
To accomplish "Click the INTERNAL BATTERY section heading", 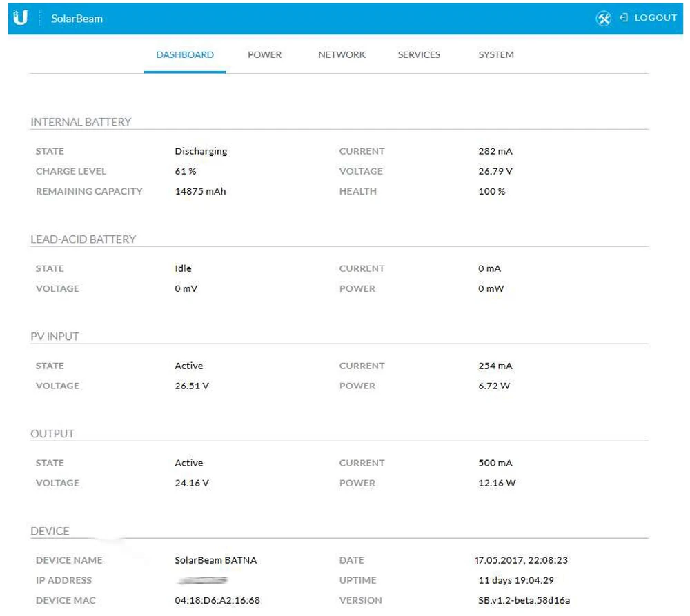I will pos(81,122).
